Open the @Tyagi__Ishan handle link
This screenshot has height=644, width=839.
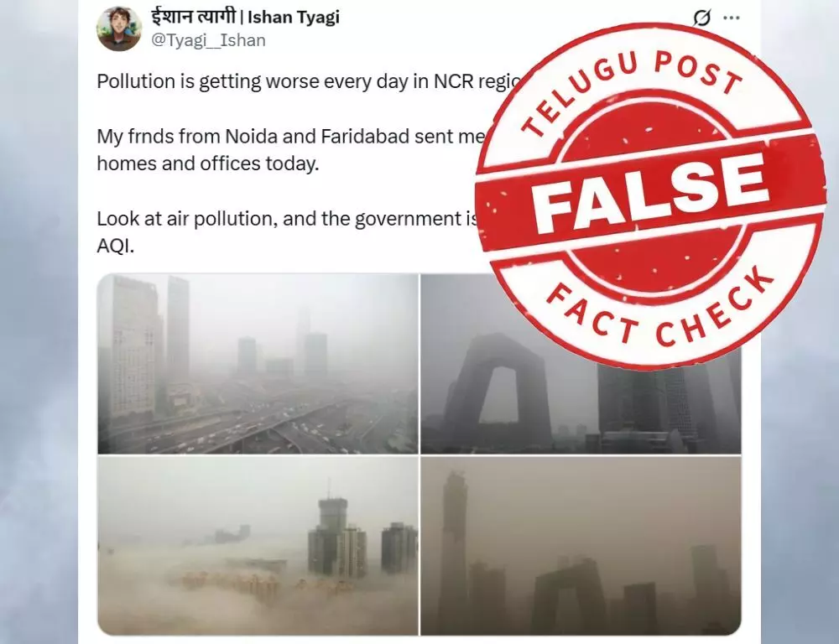click(208, 40)
